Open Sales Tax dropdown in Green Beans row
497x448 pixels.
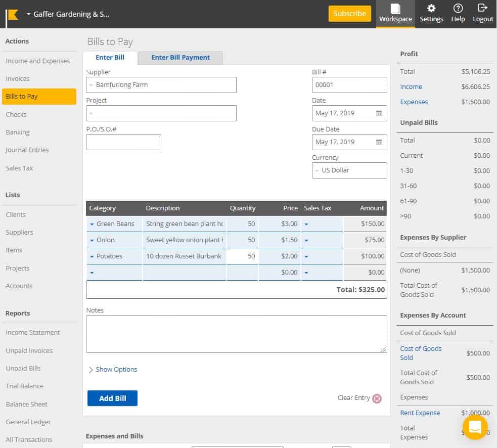(x=306, y=224)
